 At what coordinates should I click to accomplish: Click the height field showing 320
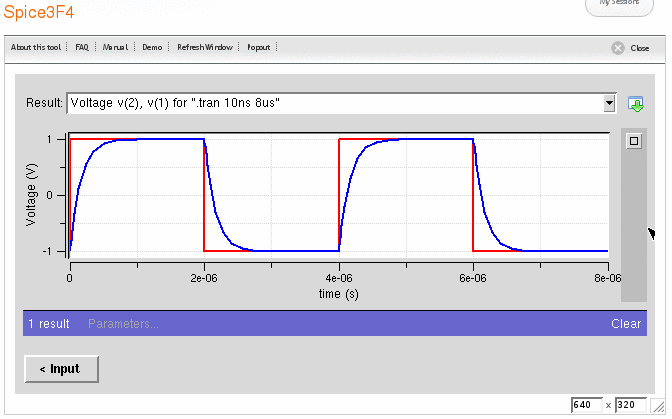631,405
